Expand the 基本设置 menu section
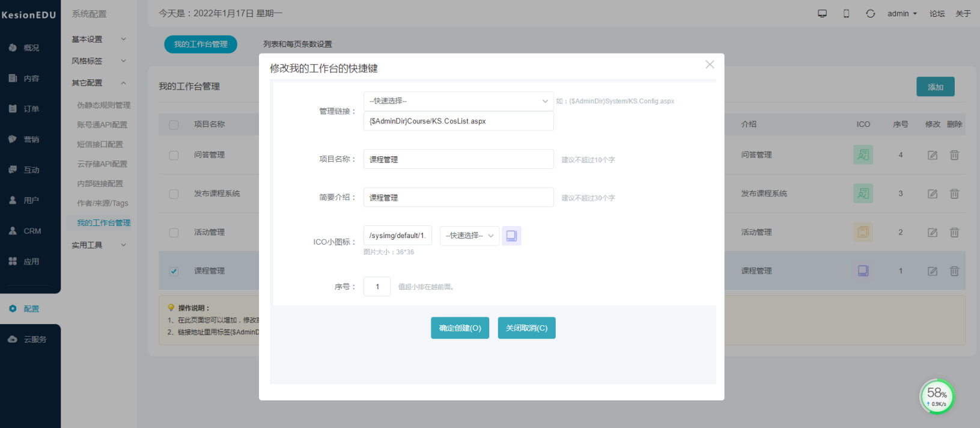980x428 pixels. [99, 39]
